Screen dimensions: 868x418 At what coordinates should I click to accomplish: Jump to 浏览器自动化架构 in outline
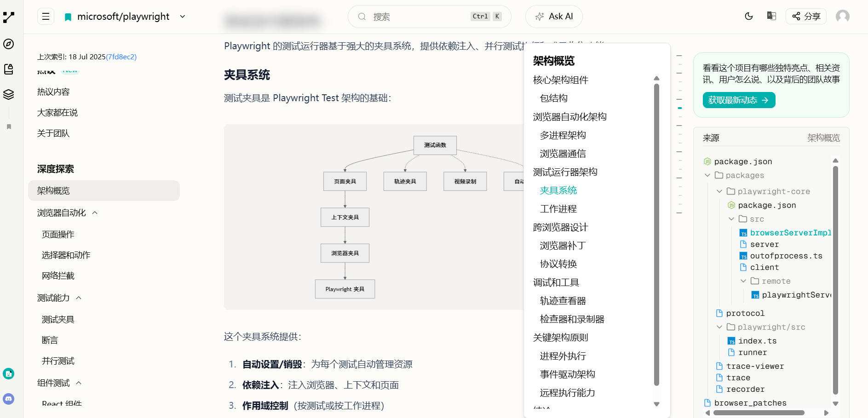570,117
